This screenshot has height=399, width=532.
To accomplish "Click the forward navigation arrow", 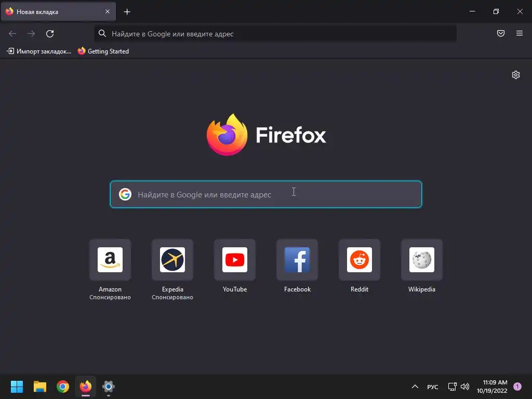I will [31, 34].
